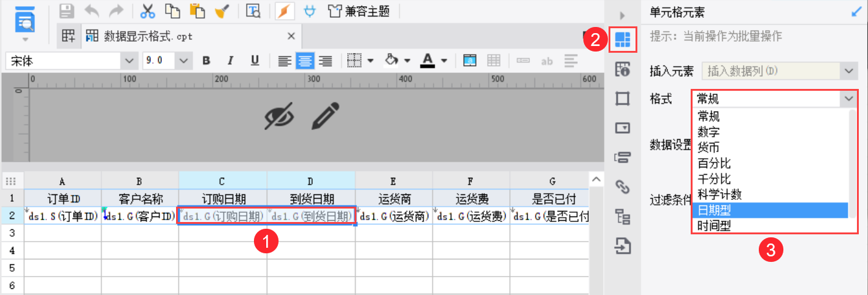Select column header C

[x=222, y=181]
